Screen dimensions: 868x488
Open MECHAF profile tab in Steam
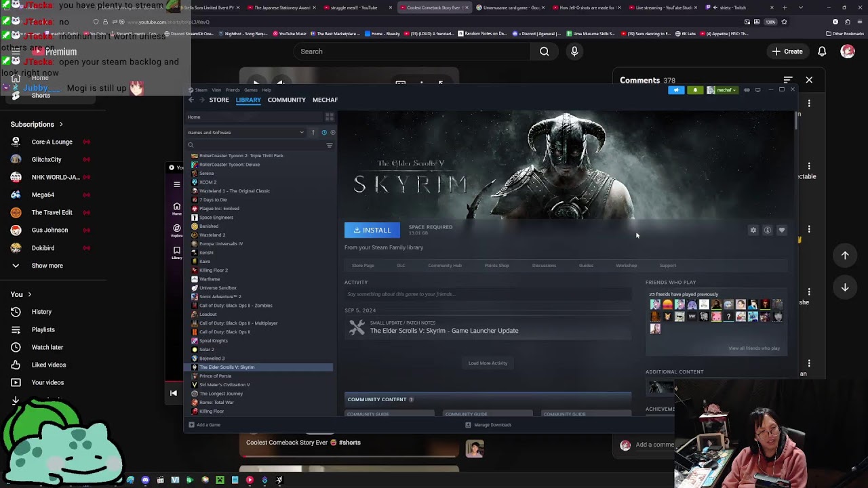(325, 100)
